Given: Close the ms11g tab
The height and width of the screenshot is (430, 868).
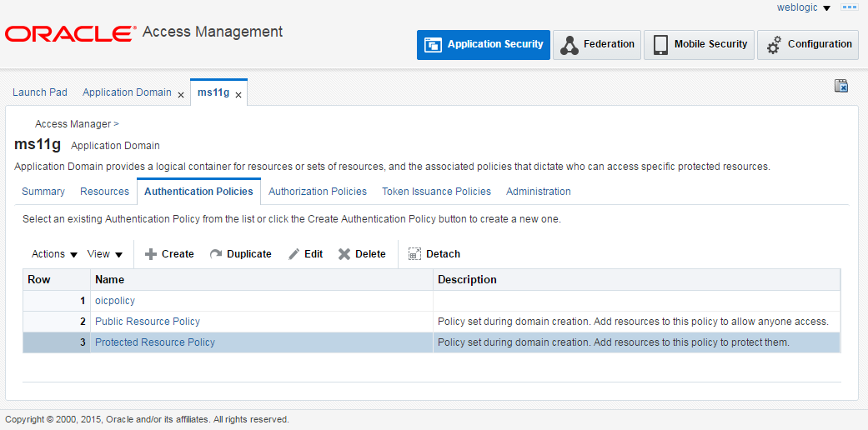Looking at the screenshot, I should (238, 95).
